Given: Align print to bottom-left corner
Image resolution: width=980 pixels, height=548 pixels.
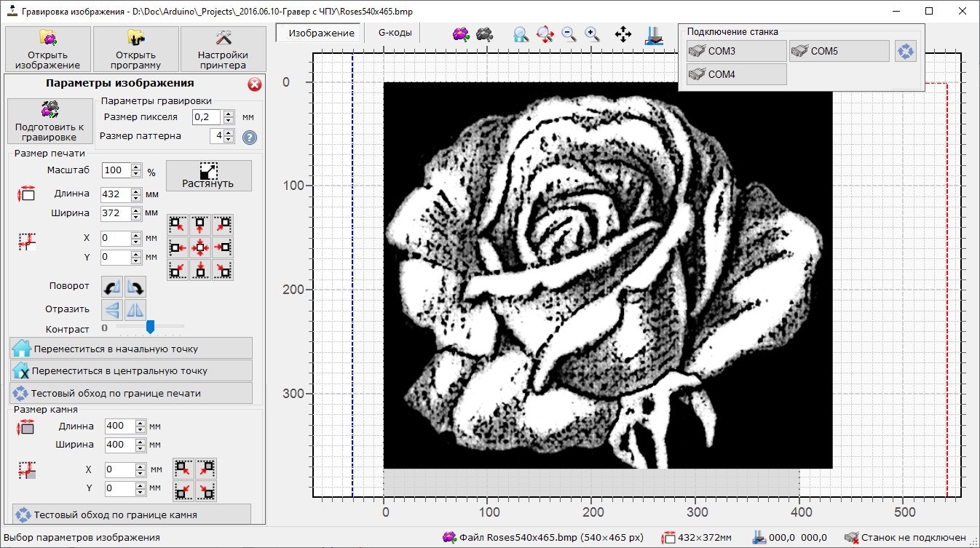Looking at the screenshot, I should click(x=178, y=269).
